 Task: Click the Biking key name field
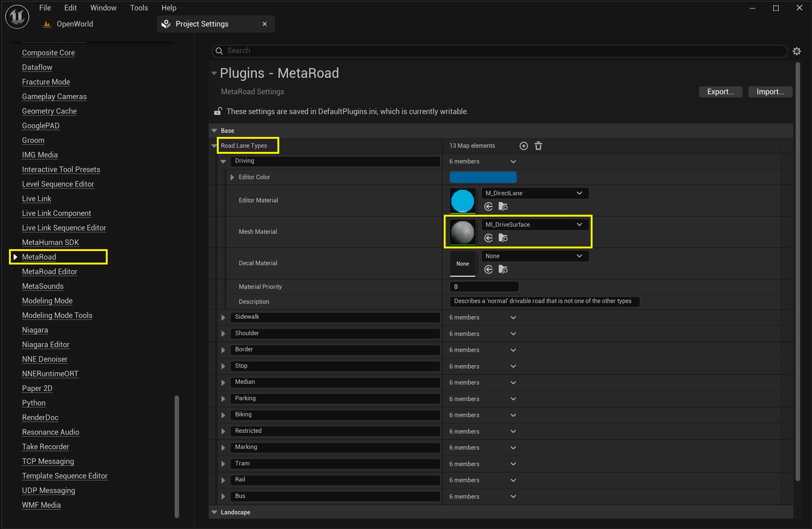point(335,415)
